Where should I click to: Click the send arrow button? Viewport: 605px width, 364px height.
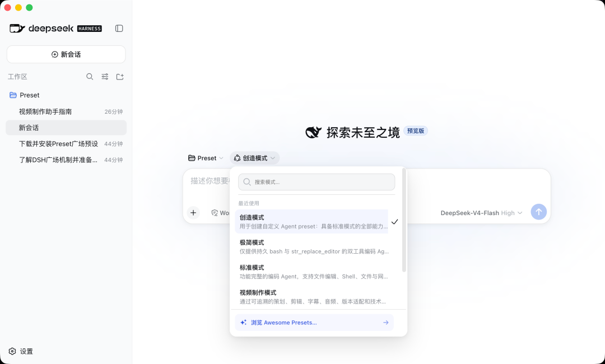(539, 212)
